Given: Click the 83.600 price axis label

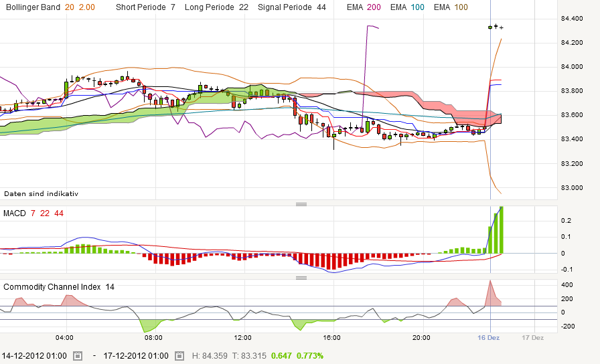Looking at the screenshot, I should click(572, 115).
